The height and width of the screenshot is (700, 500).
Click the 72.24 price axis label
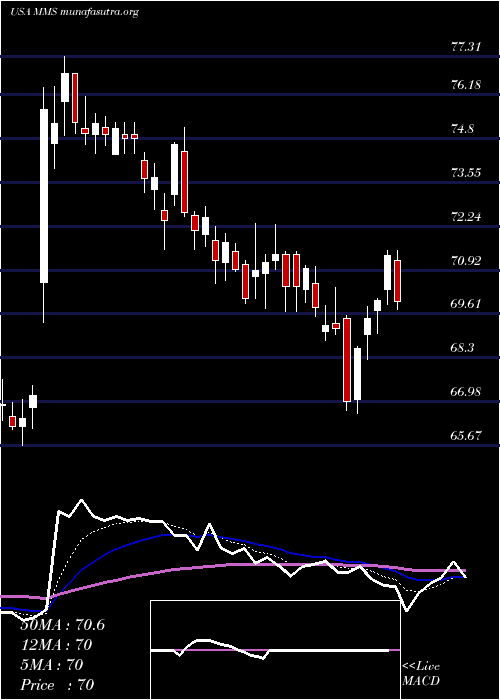467,217
